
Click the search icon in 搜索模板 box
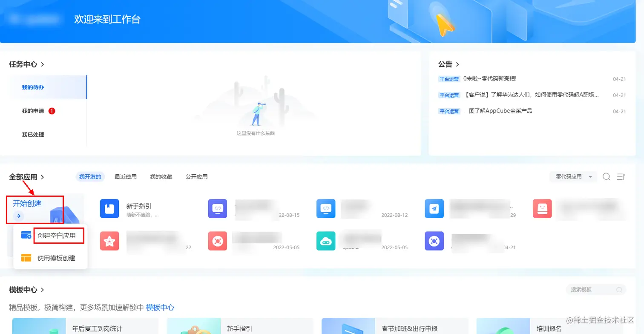pos(619,290)
